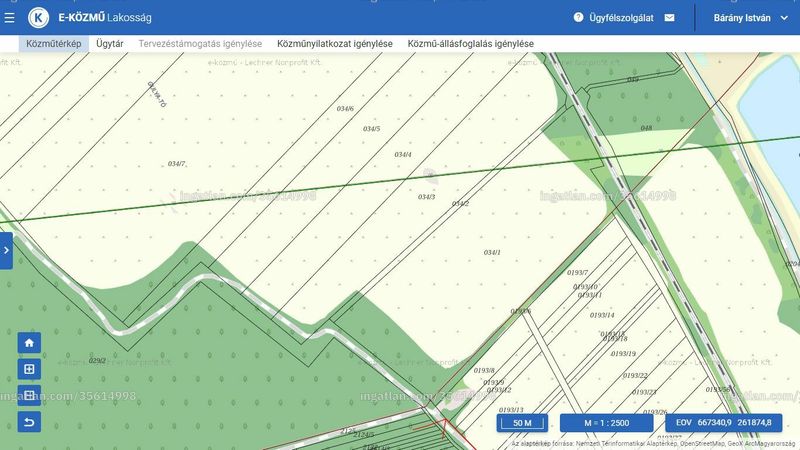Screen dimensions: 800x450
Task: Click parcel label 034/3
Action: pos(427,197)
